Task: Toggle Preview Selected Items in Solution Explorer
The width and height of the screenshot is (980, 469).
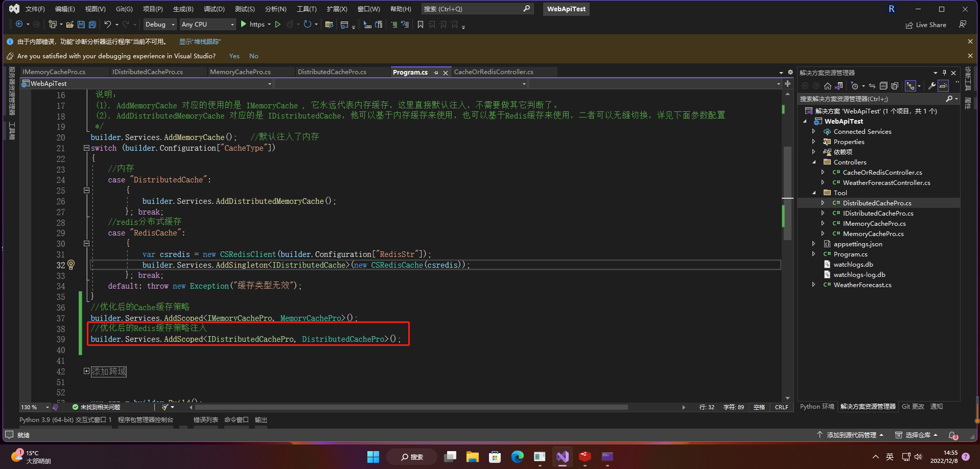Action: point(943,86)
